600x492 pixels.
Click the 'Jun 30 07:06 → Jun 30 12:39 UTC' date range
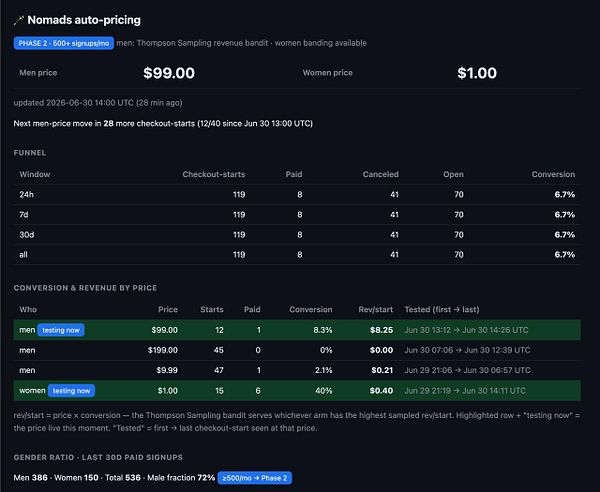click(467, 350)
